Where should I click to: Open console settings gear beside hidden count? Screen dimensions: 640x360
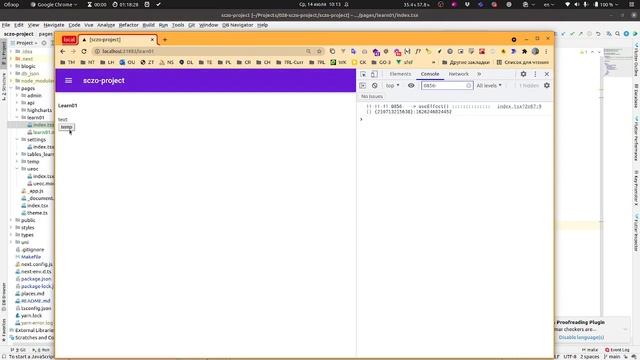pos(547,85)
